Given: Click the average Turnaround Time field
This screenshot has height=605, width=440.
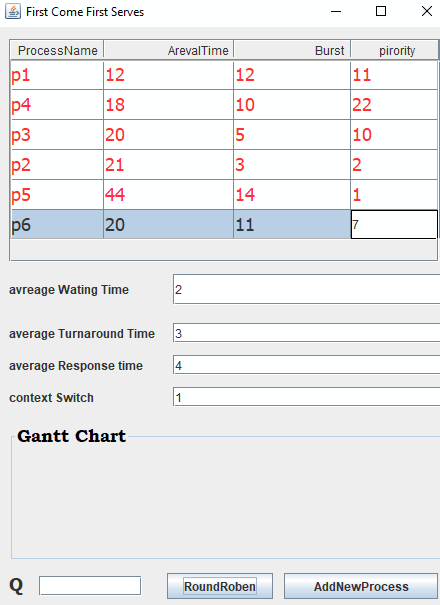Looking at the screenshot, I should point(307,333).
